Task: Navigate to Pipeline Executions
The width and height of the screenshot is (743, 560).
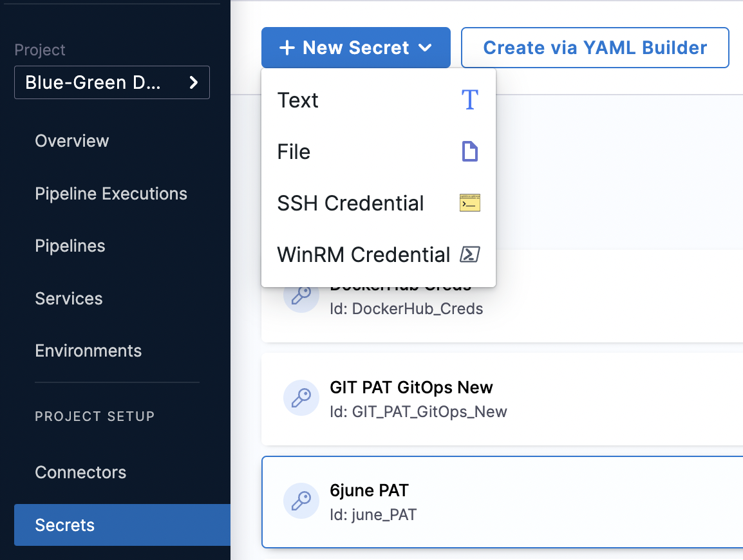Action: click(111, 193)
